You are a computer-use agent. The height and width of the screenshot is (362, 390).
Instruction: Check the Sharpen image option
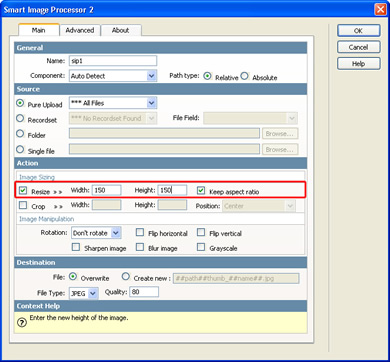click(x=76, y=247)
